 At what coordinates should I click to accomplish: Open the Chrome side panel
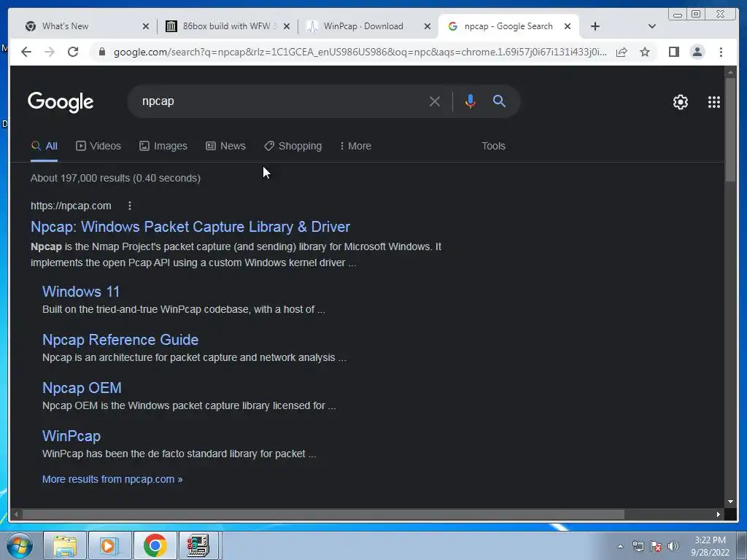tap(673, 52)
